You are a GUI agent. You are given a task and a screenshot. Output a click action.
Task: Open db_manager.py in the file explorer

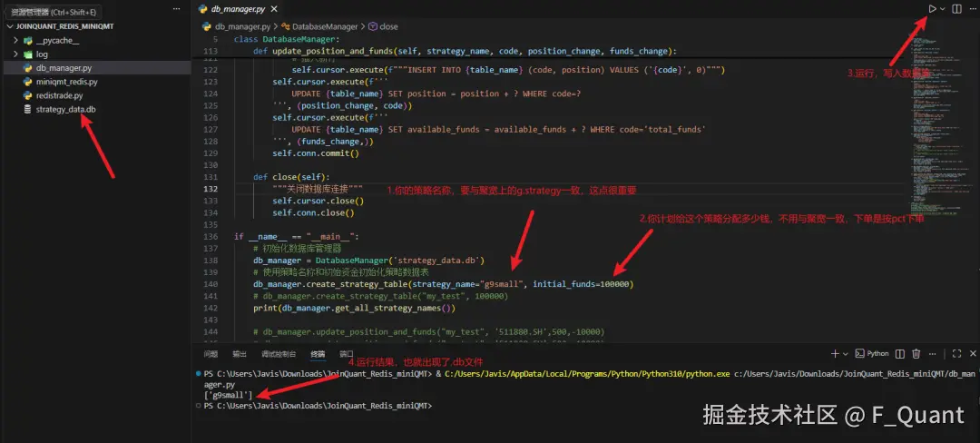[95, 68]
